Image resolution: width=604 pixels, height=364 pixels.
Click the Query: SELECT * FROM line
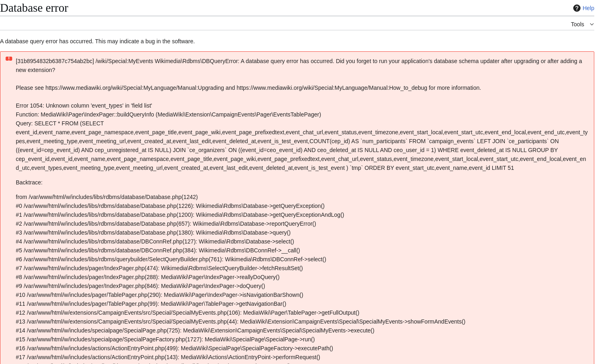(60, 123)
